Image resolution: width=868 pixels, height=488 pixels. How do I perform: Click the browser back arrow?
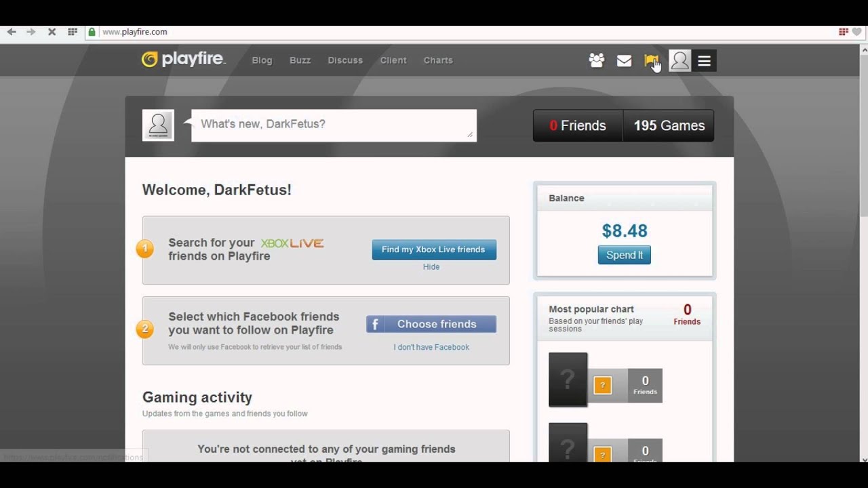coord(12,32)
